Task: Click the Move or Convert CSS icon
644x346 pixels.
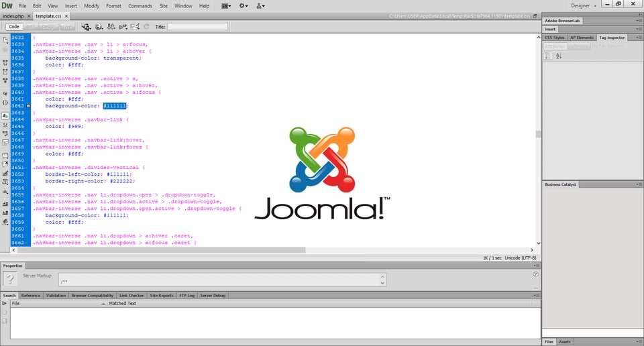Action: coord(5,191)
